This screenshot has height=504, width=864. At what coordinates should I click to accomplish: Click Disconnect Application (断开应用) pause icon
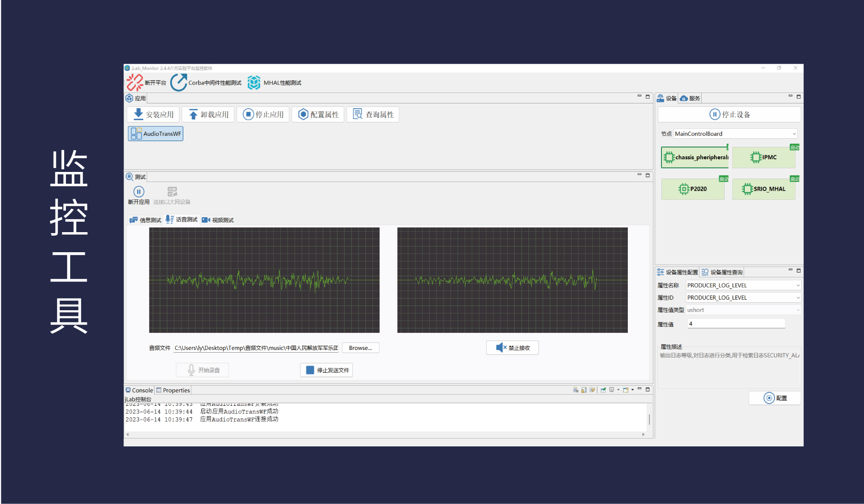[x=139, y=192]
